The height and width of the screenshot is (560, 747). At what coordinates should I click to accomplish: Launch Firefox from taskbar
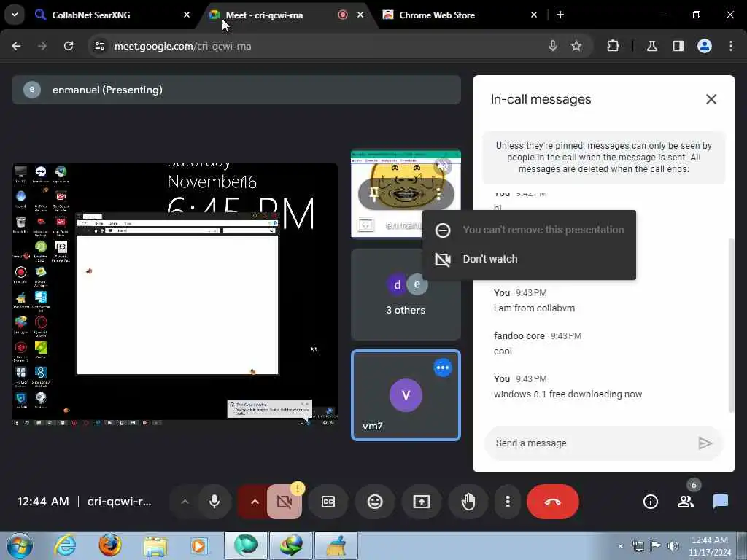pyautogui.click(x=110, y=545)
